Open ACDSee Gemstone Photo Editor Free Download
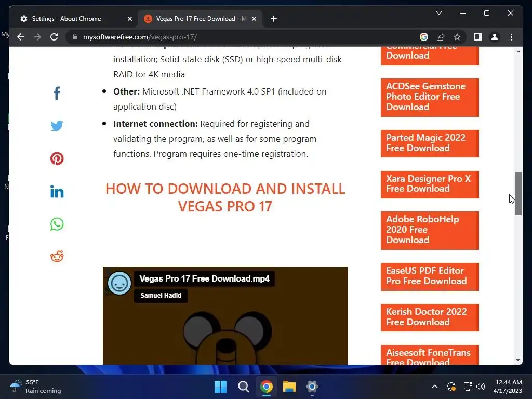 coord(430,97)
